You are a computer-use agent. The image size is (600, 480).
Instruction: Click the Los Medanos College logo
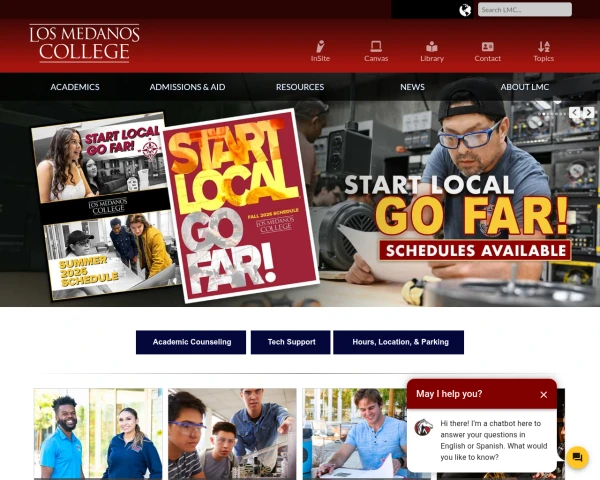85,43
